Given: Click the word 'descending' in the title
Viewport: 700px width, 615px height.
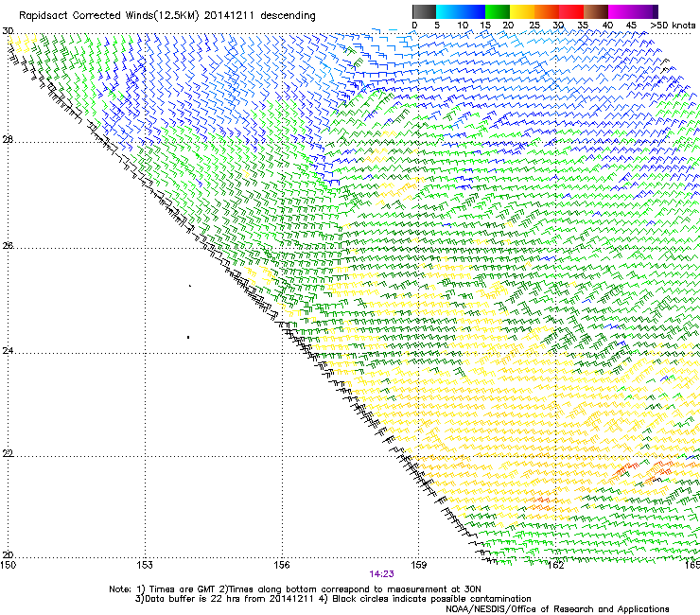Looking at the screenshot, I should 288,16.
